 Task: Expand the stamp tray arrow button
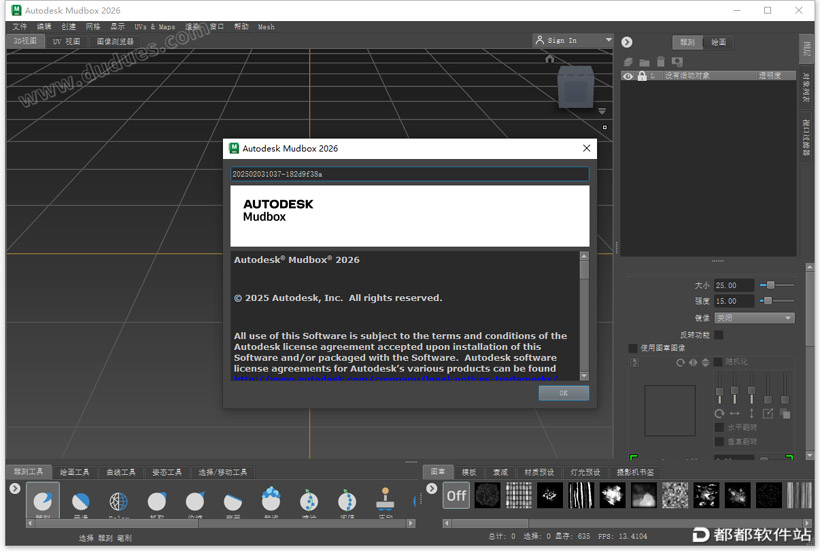(x=431, y=488)
